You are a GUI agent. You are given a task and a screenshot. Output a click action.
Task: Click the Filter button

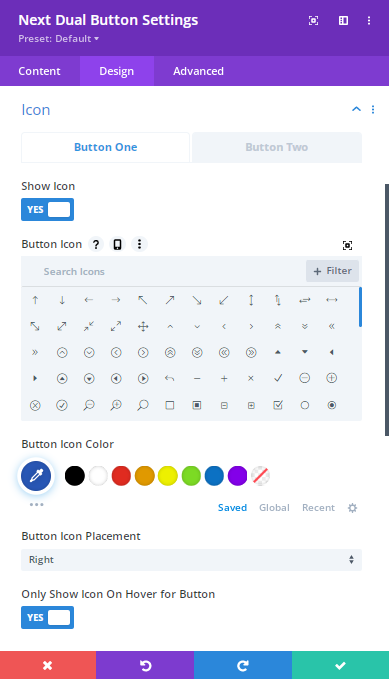pyautogui.click(x=332, y=271)
